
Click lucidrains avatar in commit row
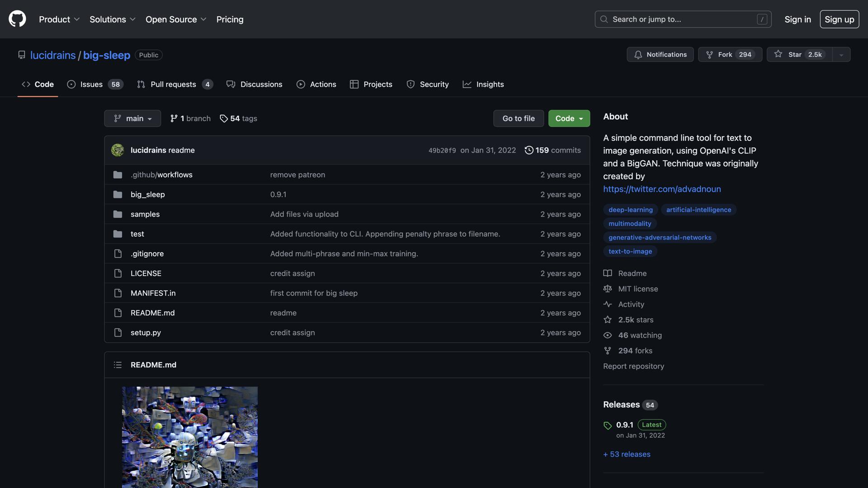click(118, 150)
